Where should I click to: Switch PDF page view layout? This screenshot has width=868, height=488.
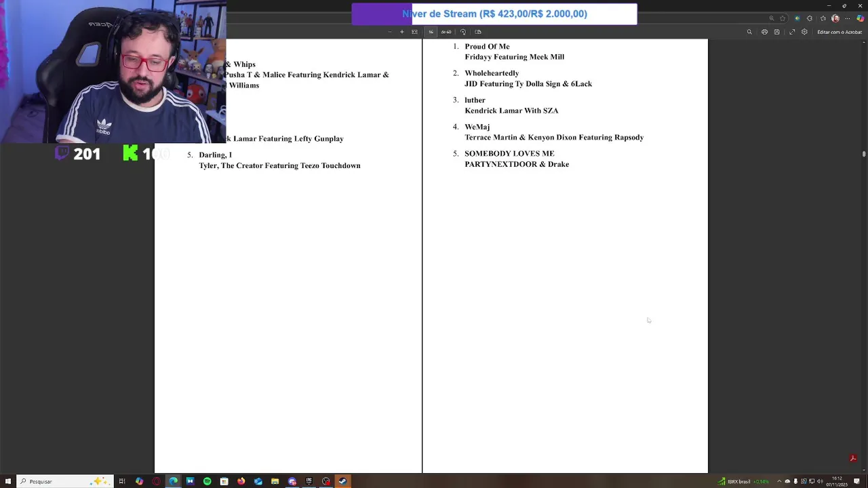tap(477, 32)
